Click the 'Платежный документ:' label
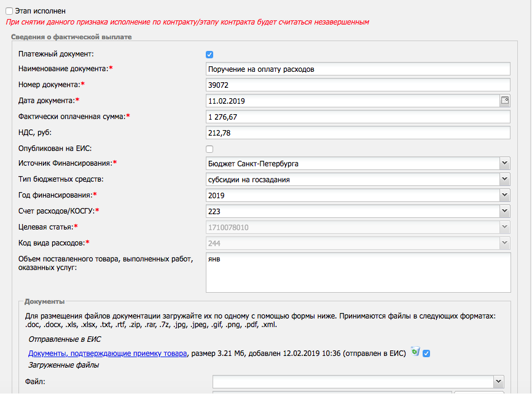532x394 pixels. [56, 54]
